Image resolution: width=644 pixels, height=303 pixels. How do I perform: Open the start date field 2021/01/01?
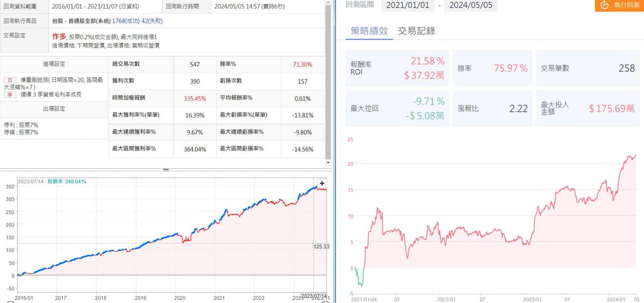point(407,5)
